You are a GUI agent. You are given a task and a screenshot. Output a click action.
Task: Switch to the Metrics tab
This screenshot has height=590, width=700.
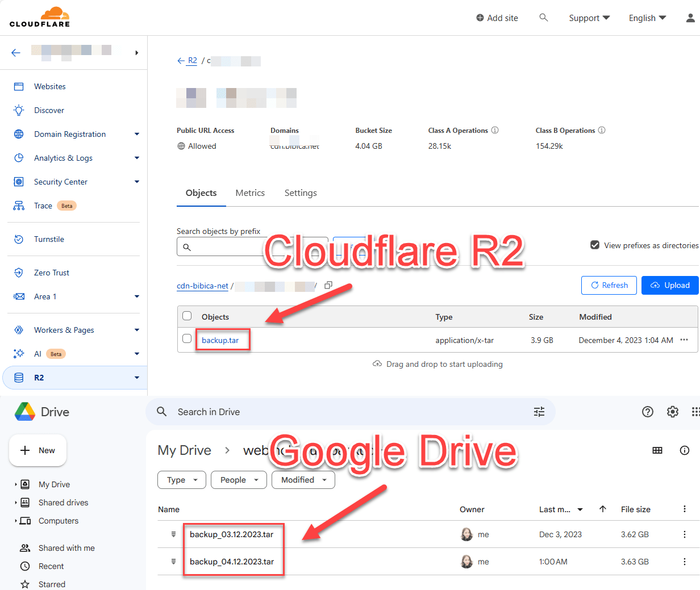(x=250, y=193)
